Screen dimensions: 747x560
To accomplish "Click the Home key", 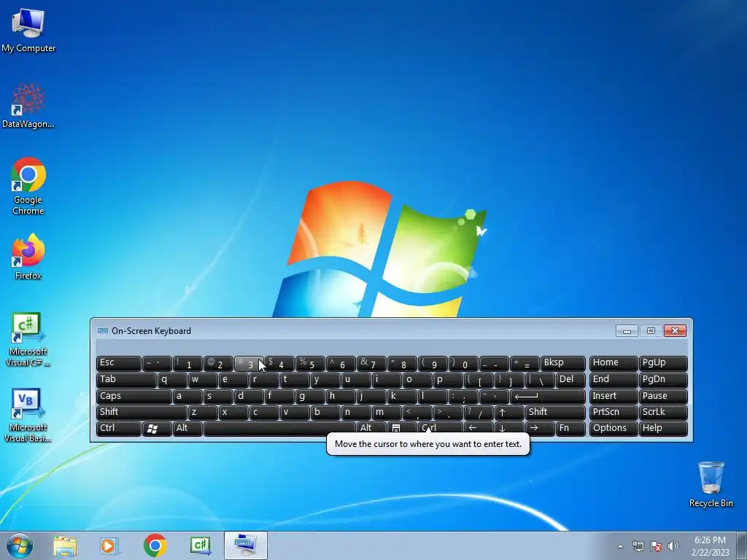I will pos(613,364).
